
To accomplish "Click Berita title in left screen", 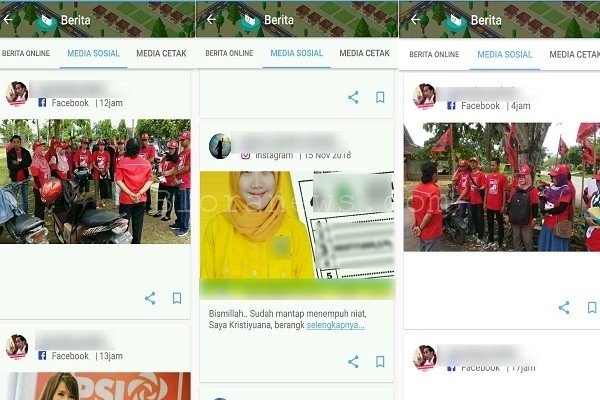I will pos(75,20).
